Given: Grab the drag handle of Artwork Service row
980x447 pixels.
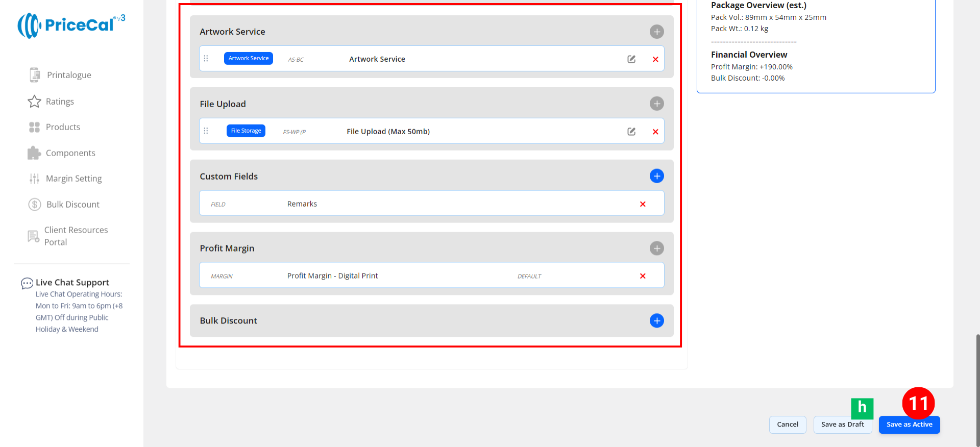Looking at the screenshot, I should pos(206,59).
